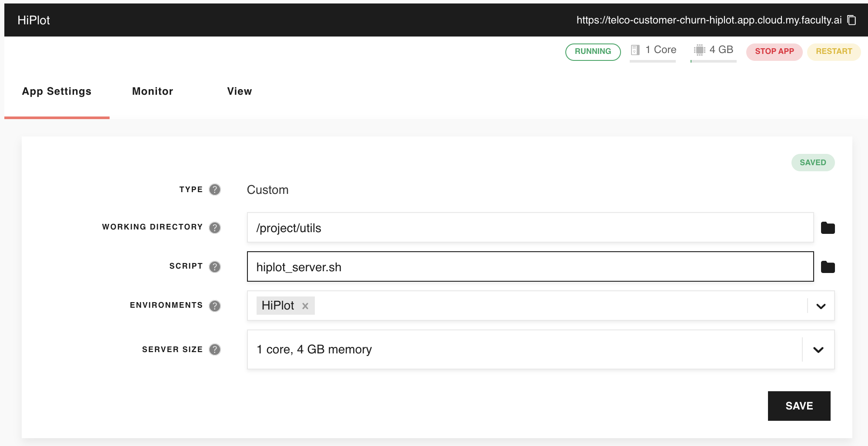The image size is (868, 446).
Task: Focus the Script input field
Action: (530, 267)
